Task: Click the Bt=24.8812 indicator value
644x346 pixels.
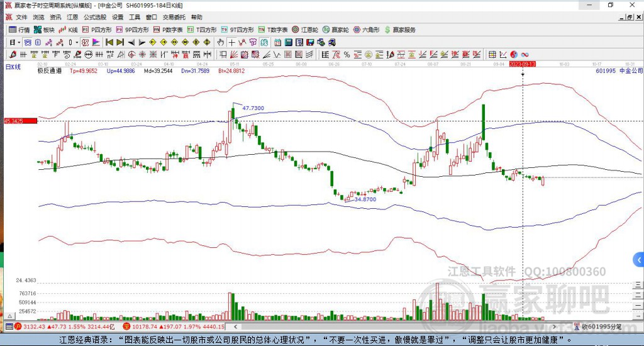Action: [231, 70]
